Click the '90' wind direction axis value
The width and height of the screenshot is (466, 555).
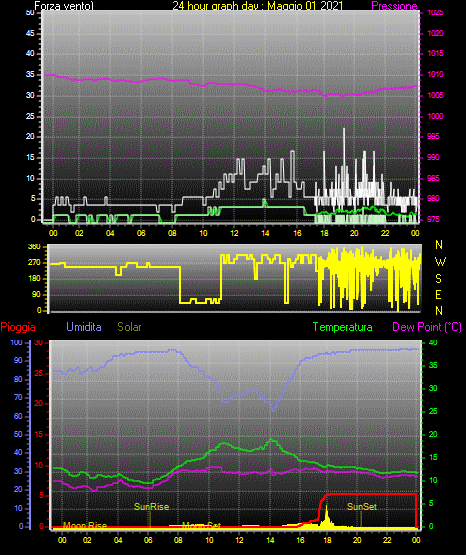36,294
